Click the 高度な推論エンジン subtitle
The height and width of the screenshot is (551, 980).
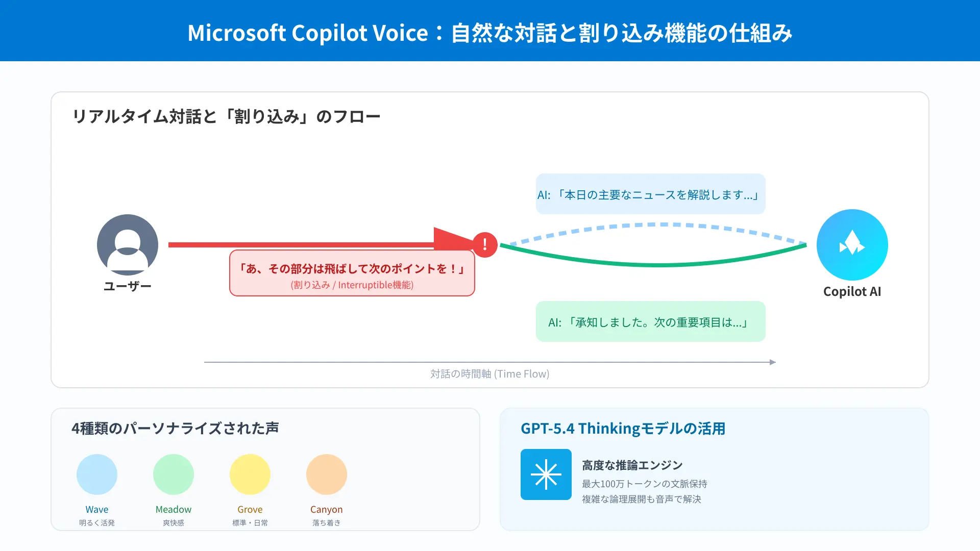[x=632, y=465]
